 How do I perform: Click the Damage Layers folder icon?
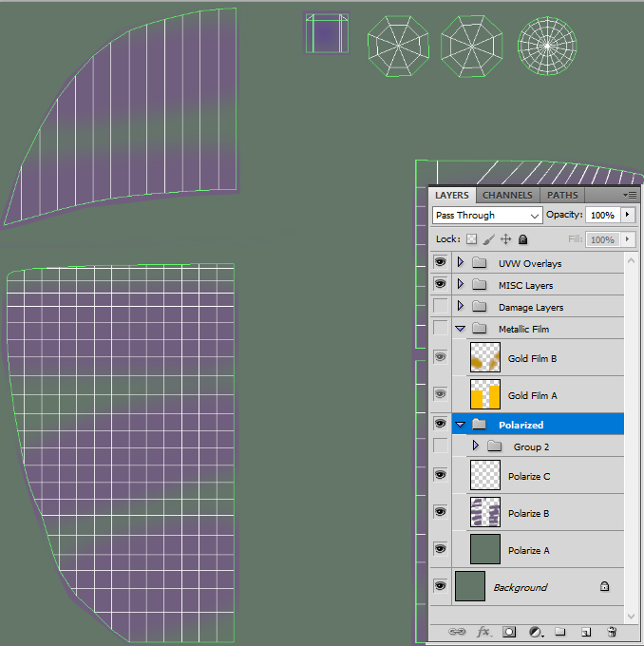coord(479,307)
